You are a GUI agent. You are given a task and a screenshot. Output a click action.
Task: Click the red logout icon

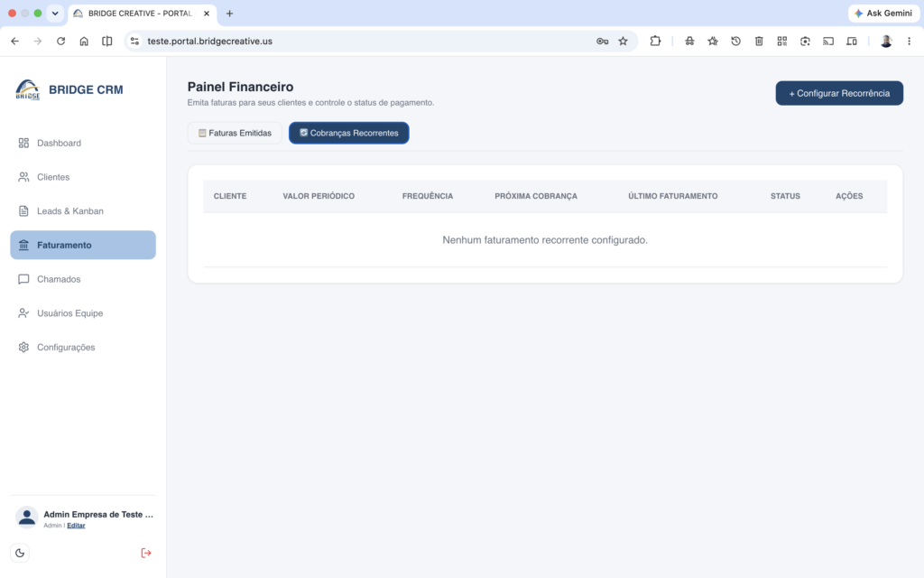[146, 553]
